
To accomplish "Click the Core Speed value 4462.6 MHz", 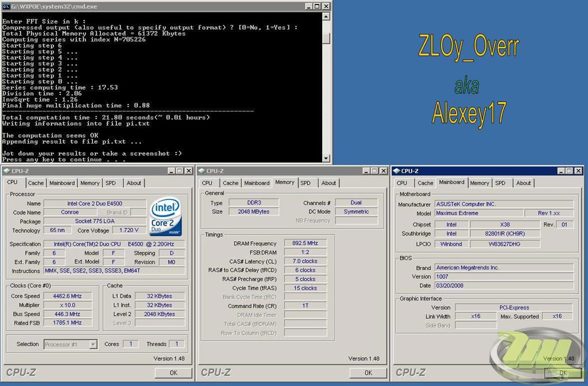I will (68, 296).
